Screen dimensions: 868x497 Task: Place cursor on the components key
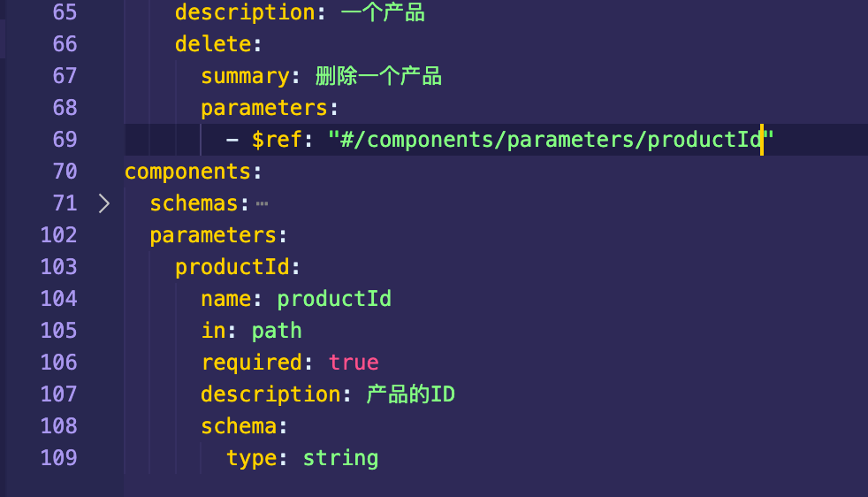[188, 172]
